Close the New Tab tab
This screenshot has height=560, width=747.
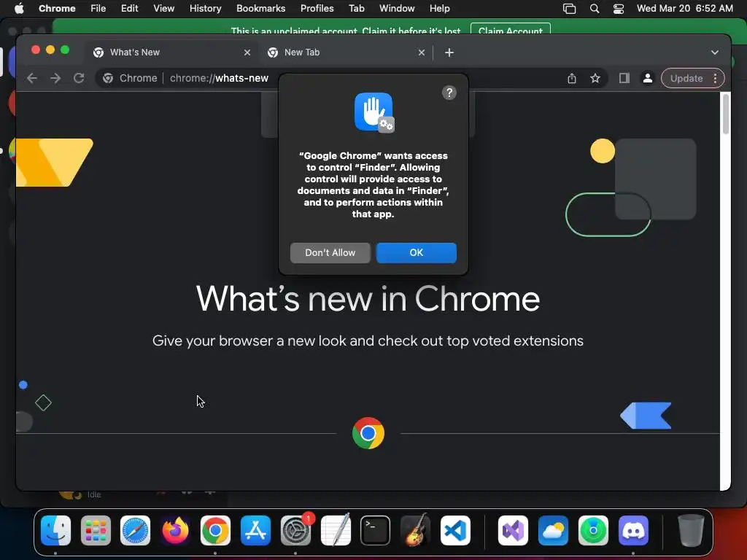(x=421, y=52)
